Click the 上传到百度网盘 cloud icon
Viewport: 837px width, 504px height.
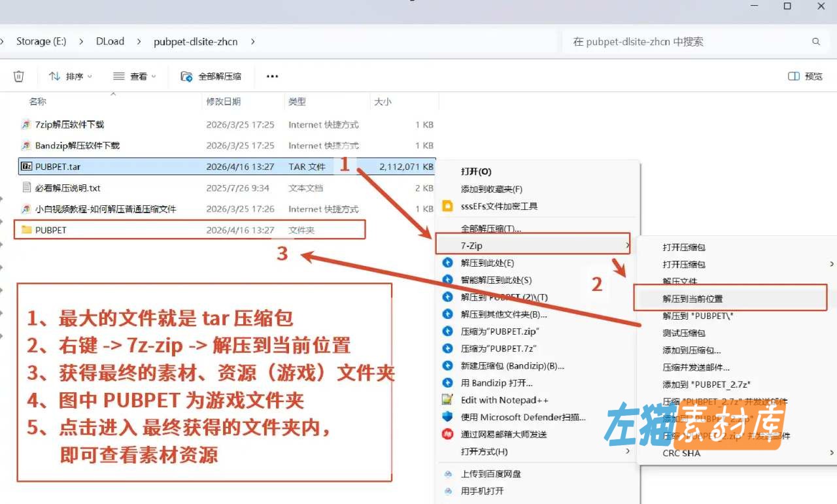pos(447,474)
